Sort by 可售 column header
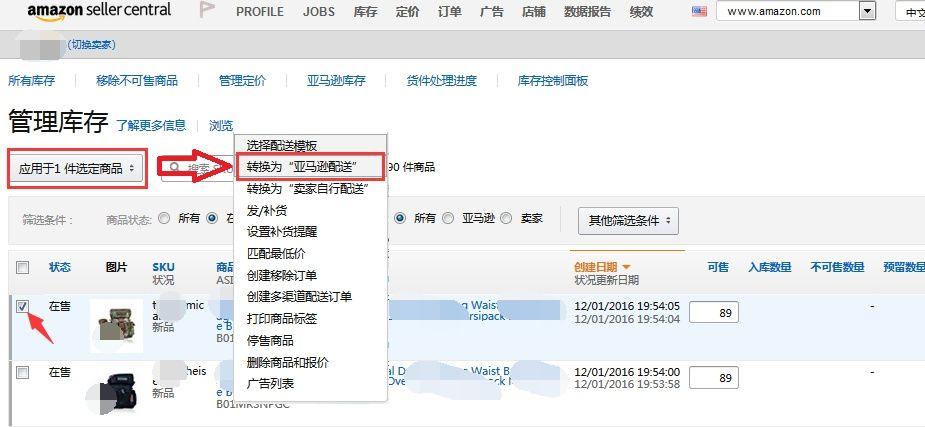This screenshot has width=925, height=427. [x=718, y=267]
